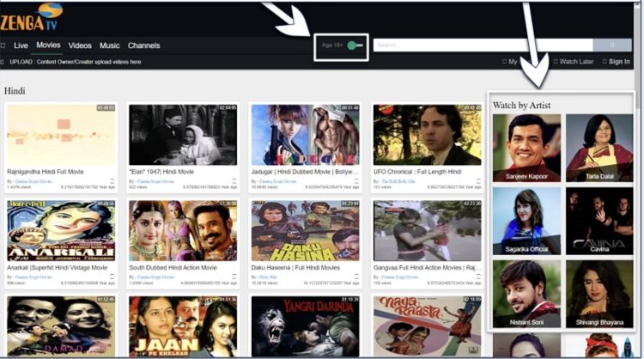Select artist Nishant Soni
The image size is (644, 359).
[526, 294]
